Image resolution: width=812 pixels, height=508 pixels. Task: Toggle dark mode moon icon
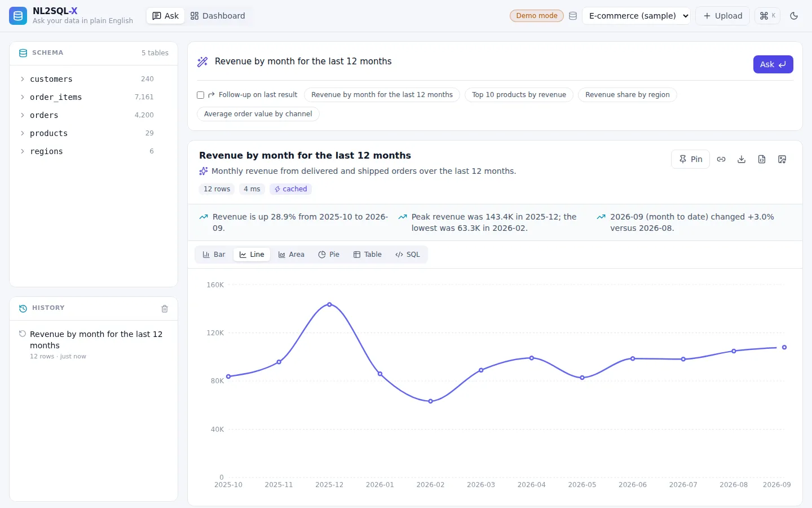click(x=794, y=16)
